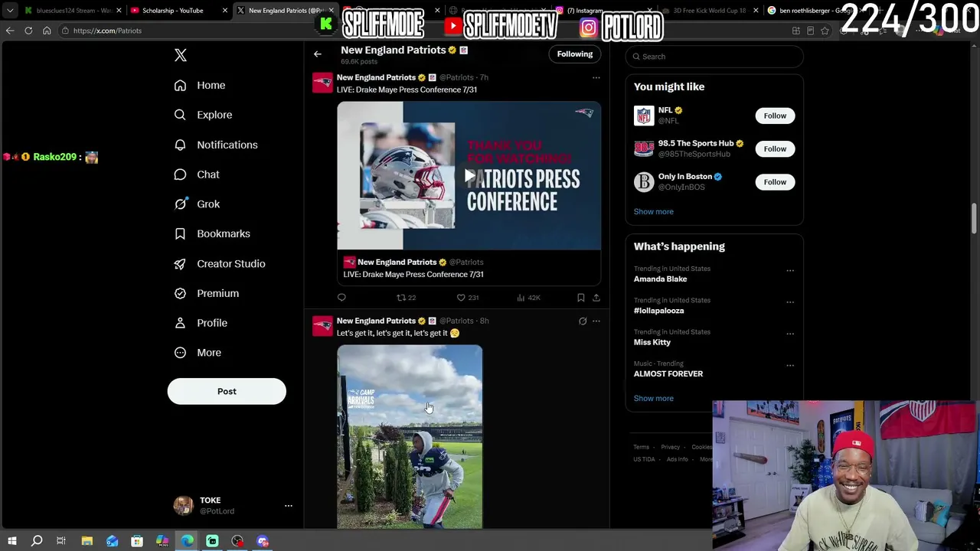Open the Terms footer link

click(x=641, y=448)
